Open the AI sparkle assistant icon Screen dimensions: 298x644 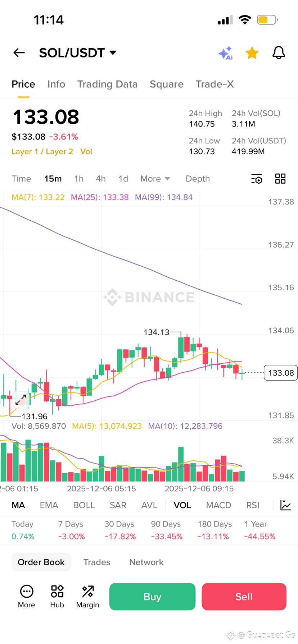226,53
